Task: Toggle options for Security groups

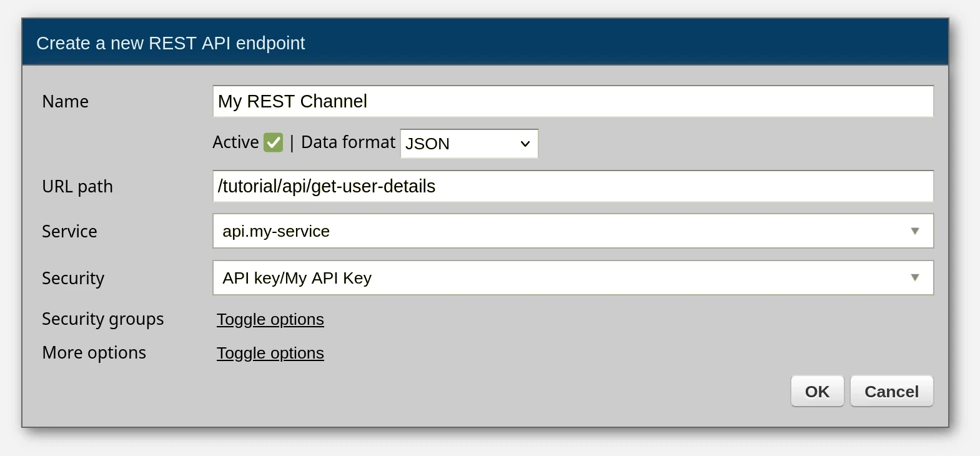Action: [270, 319]
